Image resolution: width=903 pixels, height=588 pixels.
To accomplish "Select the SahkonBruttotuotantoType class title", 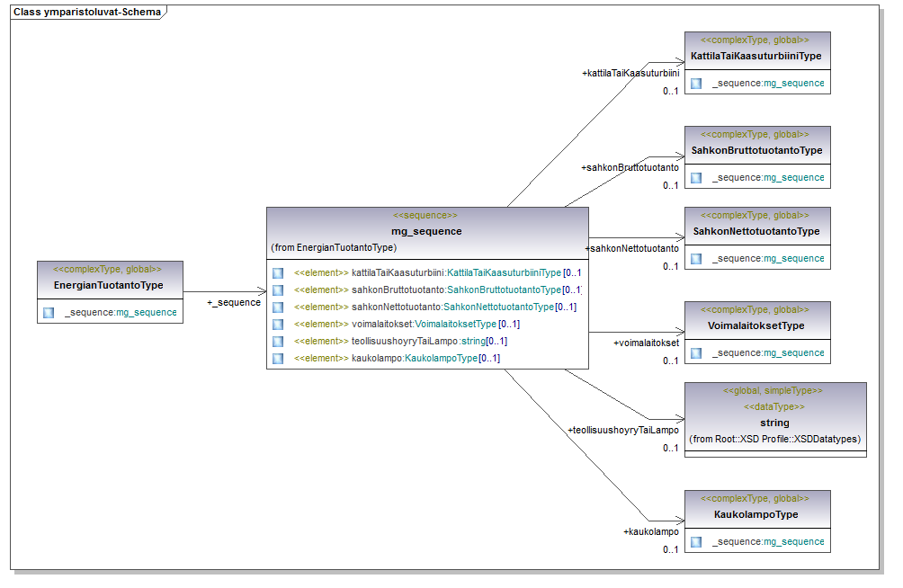I will [756, 150].
